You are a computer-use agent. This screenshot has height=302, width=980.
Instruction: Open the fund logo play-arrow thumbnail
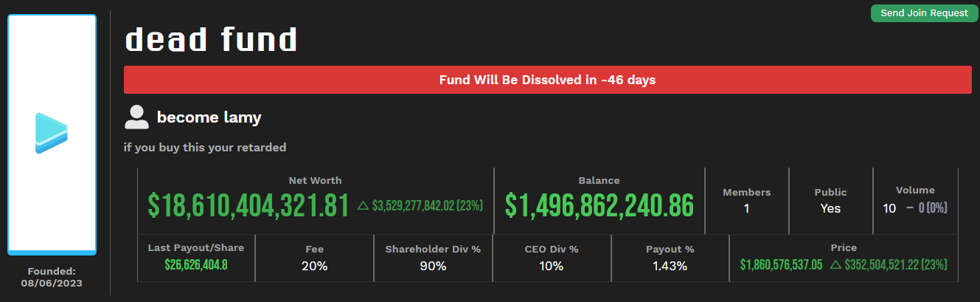tap(52, 134)
